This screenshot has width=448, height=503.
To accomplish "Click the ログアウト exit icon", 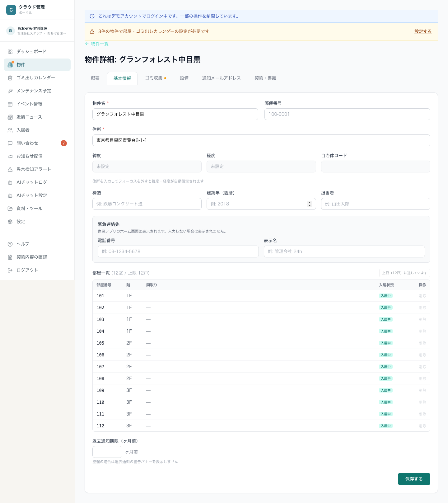I will click(10, 270).
